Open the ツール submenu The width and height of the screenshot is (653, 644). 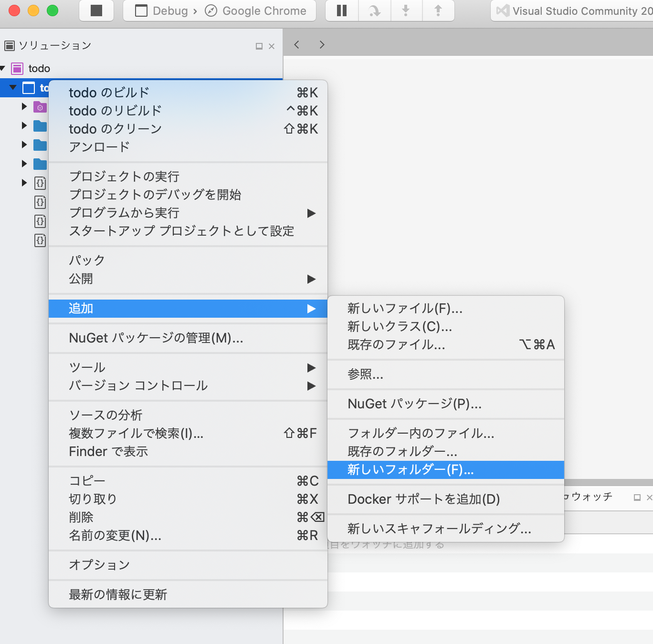[188, 367]
